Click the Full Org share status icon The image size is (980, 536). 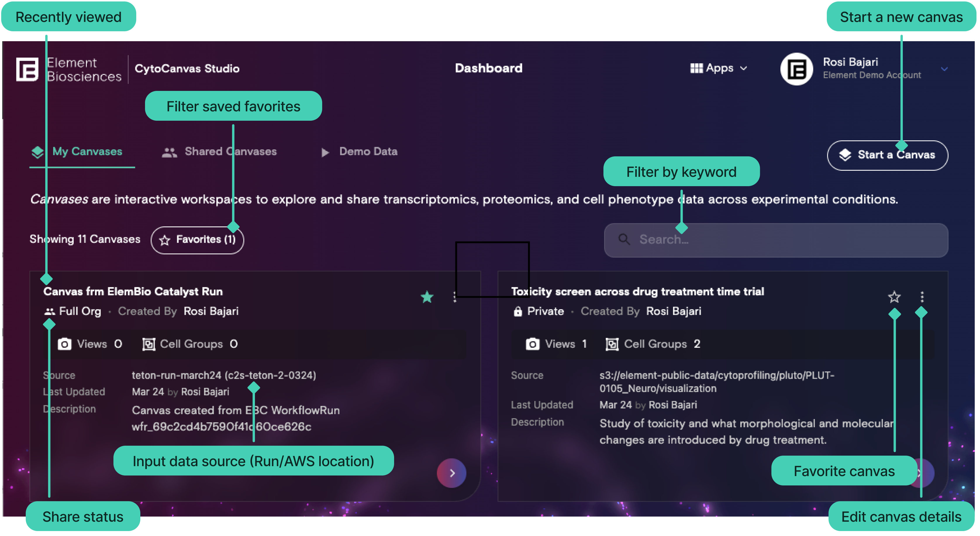(x=49, y=312)
